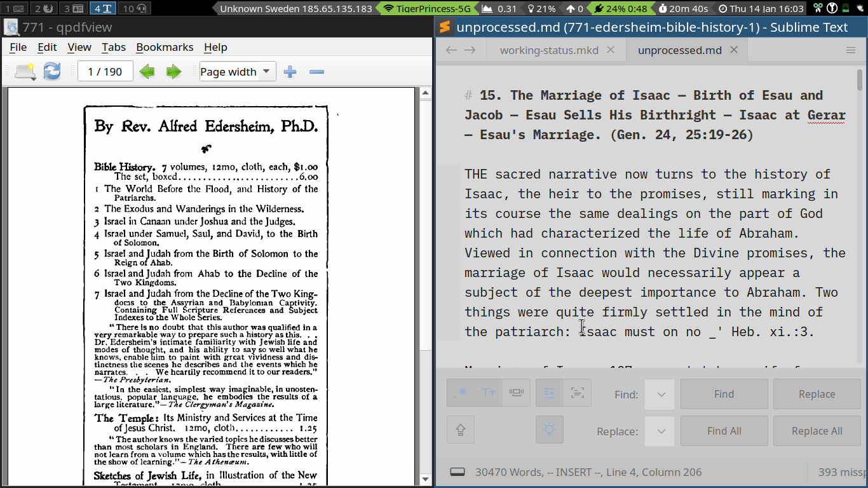Screen dimensions: 868x488
Task: Toggle whole word search option
Action: [516, 393]
